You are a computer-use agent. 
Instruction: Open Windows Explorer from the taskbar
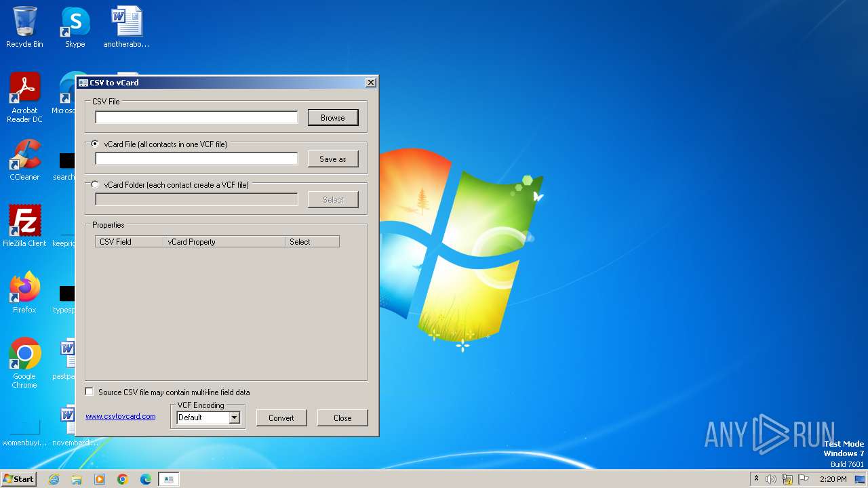[x=77, y=479]
